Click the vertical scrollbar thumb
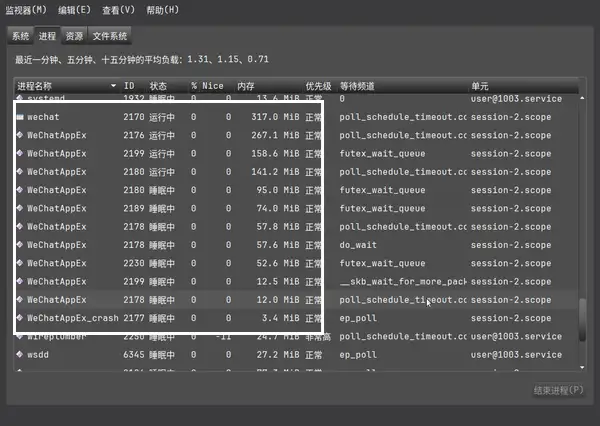Viewport: 600px width, 426px height. (582, 320)
